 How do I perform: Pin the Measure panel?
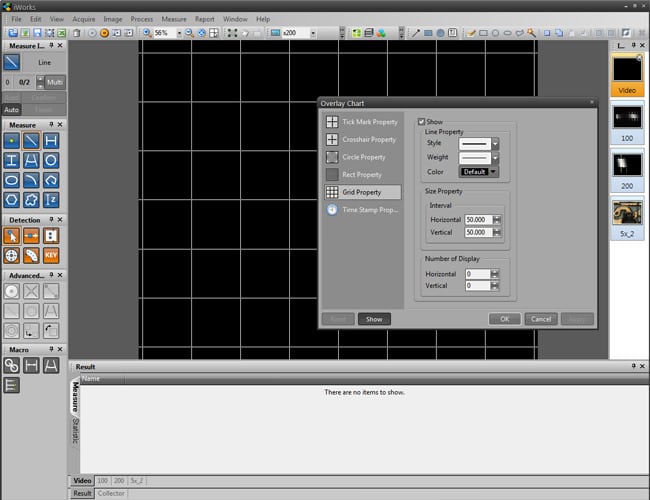(x=51, y=124)
